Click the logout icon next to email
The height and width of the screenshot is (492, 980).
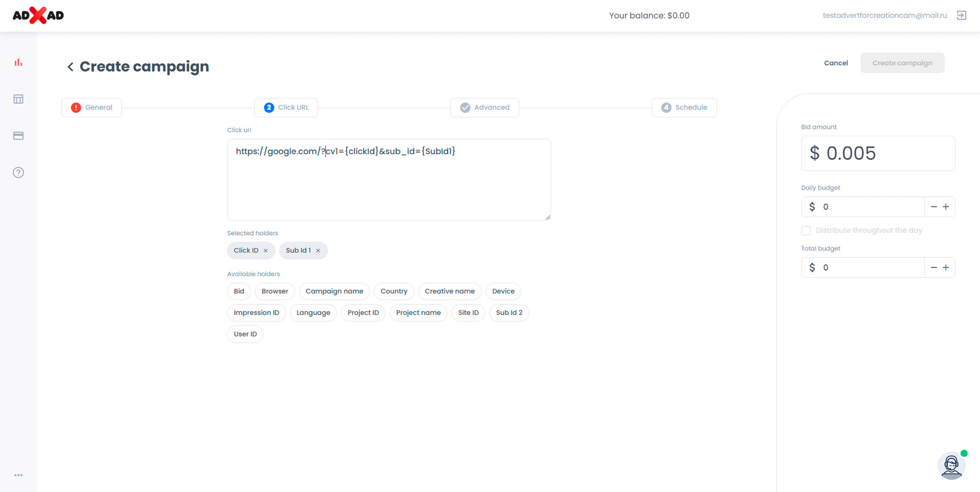coord(961,15)
